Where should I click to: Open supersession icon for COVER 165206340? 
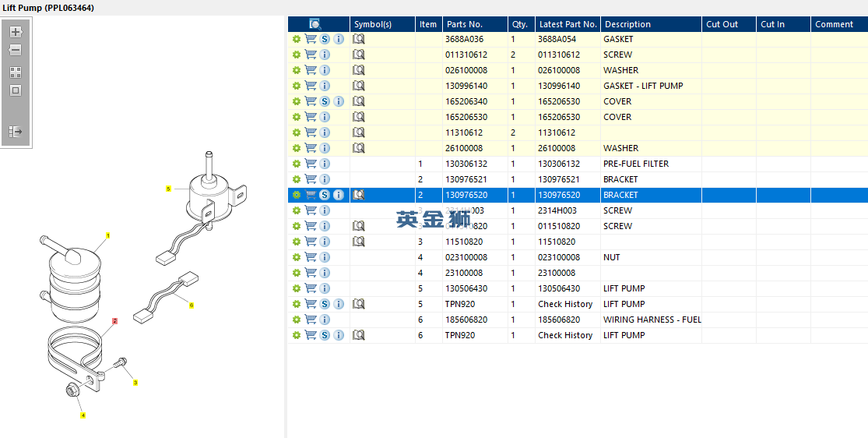pos(325,101)
